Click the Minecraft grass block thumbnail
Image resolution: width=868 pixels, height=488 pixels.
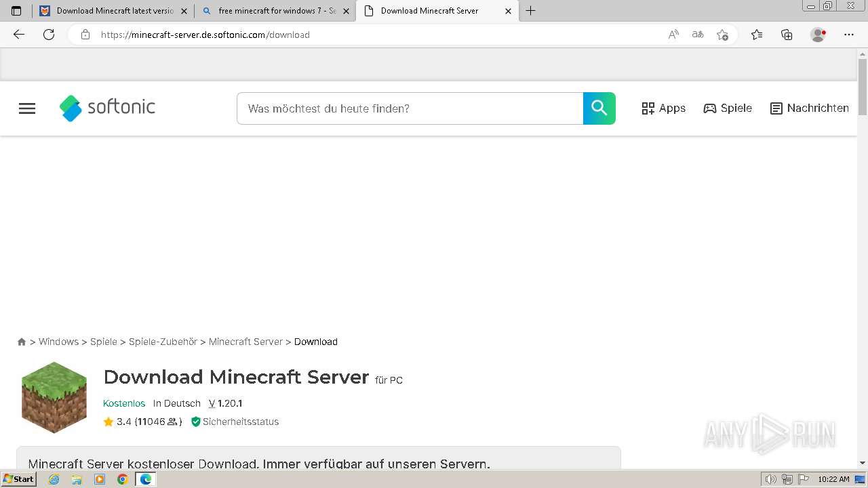click(x=54, y=397)
